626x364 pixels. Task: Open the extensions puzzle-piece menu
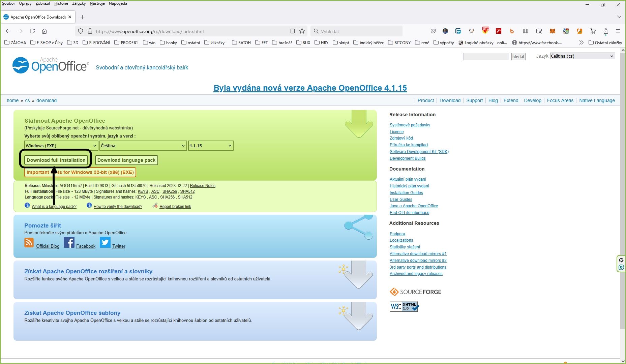[606, 31]
